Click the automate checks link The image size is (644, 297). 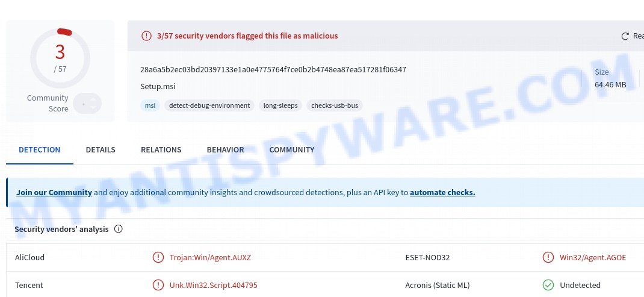[x=442, y=192]
